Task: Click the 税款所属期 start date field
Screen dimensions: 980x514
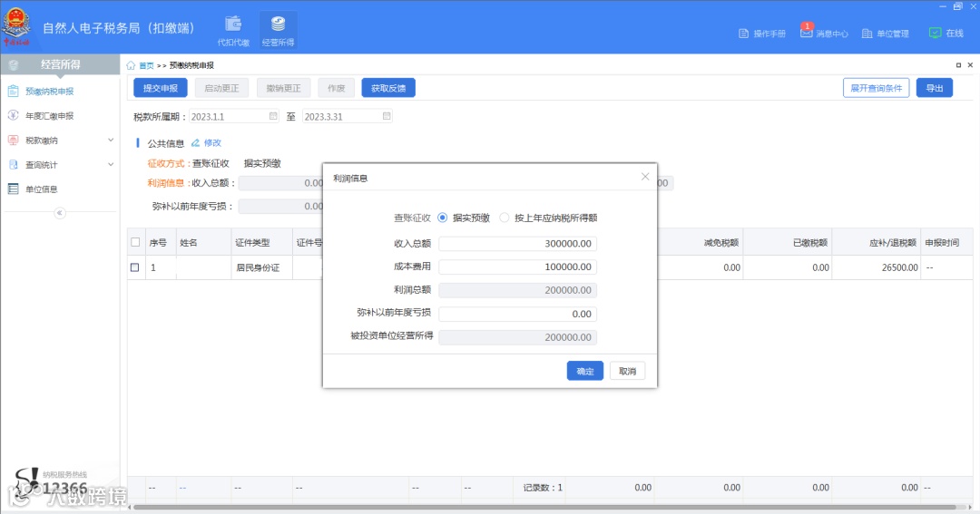Action: [234, 116]
